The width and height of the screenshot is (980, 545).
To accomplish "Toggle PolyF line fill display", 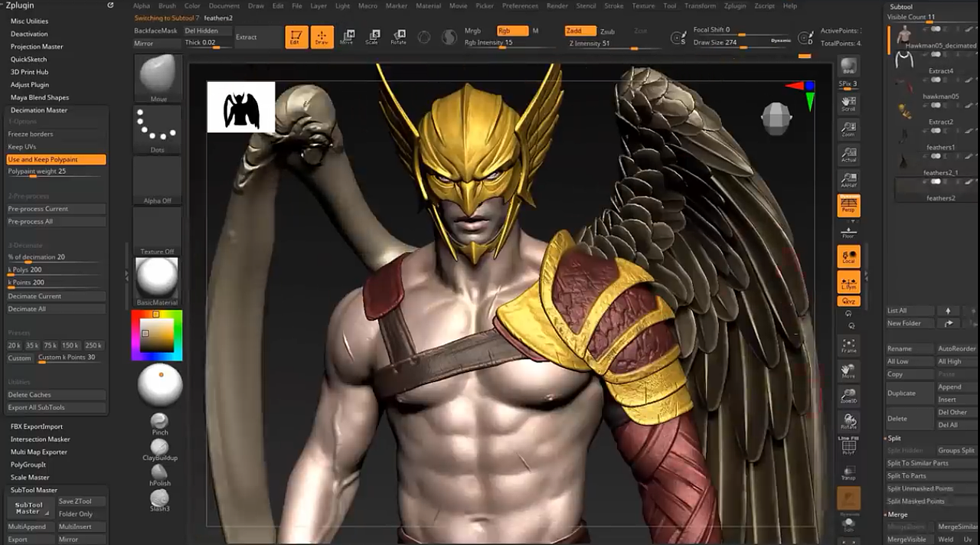I will [848, 447].
